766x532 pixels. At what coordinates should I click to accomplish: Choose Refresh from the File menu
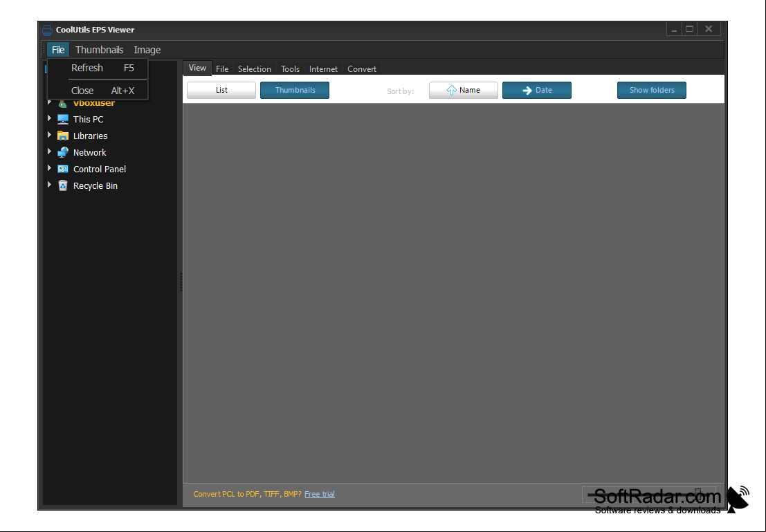click(x=98, y=68)
